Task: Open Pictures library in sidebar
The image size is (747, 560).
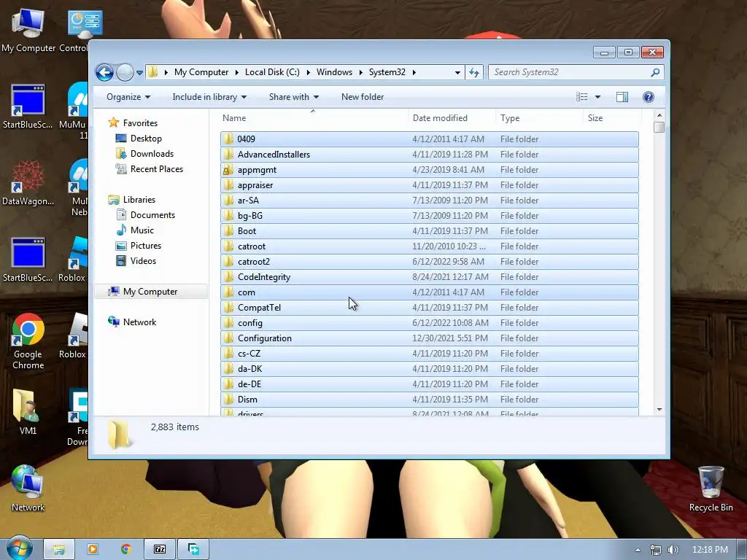Action: pos(145,245)
